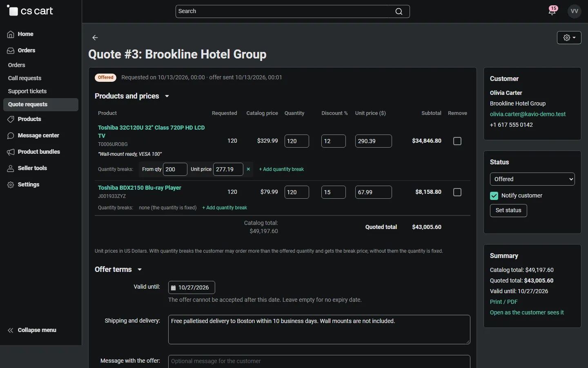The height and width of the screenshot is (368, 588).
Task: Click the Home sidebar icon
Action: click(x=11, y=34)
